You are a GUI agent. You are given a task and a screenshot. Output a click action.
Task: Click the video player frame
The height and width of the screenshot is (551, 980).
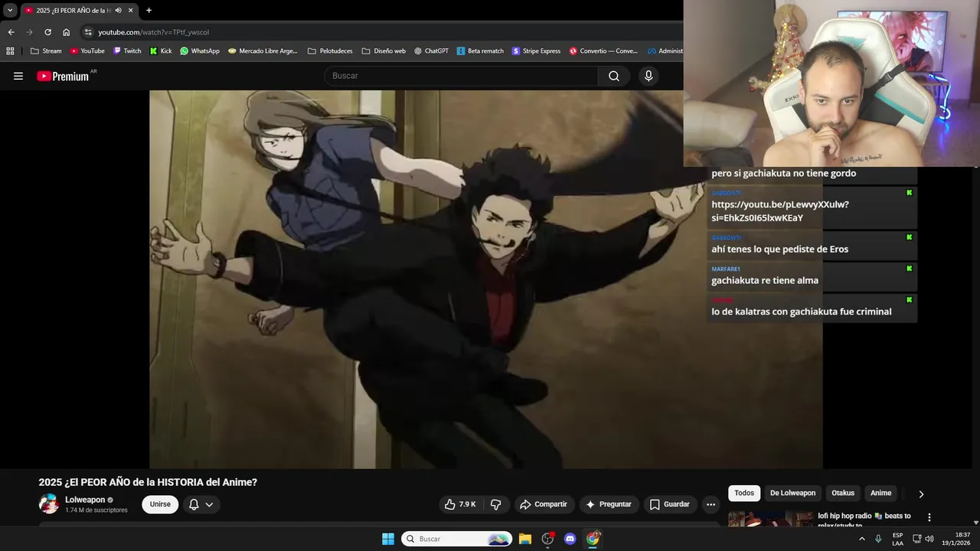click(486, 279)
